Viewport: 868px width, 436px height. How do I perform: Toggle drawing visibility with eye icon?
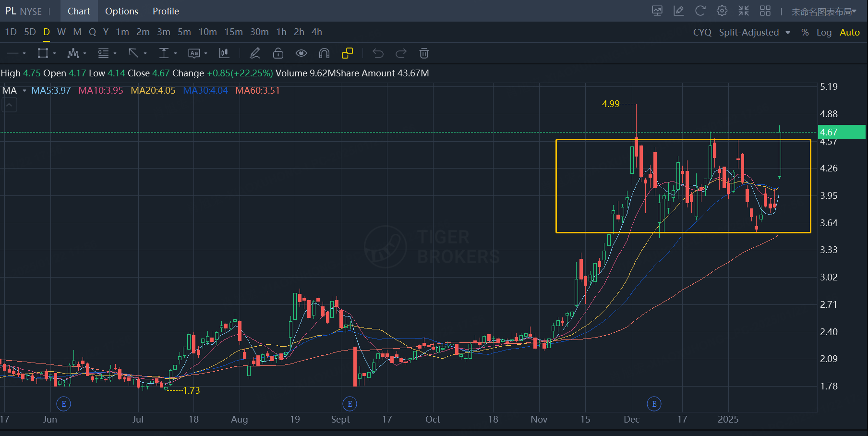(x=301, y=53)
